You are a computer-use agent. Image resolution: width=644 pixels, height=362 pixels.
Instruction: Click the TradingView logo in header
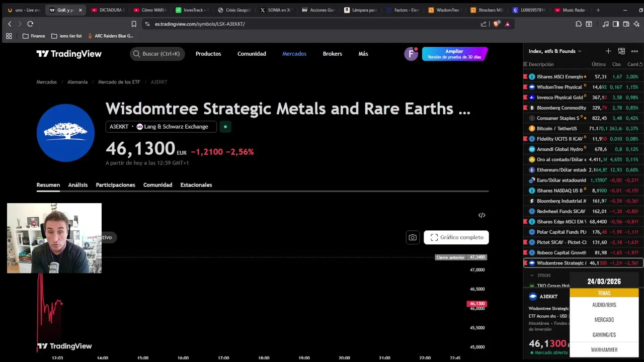[x=69, y=54]
